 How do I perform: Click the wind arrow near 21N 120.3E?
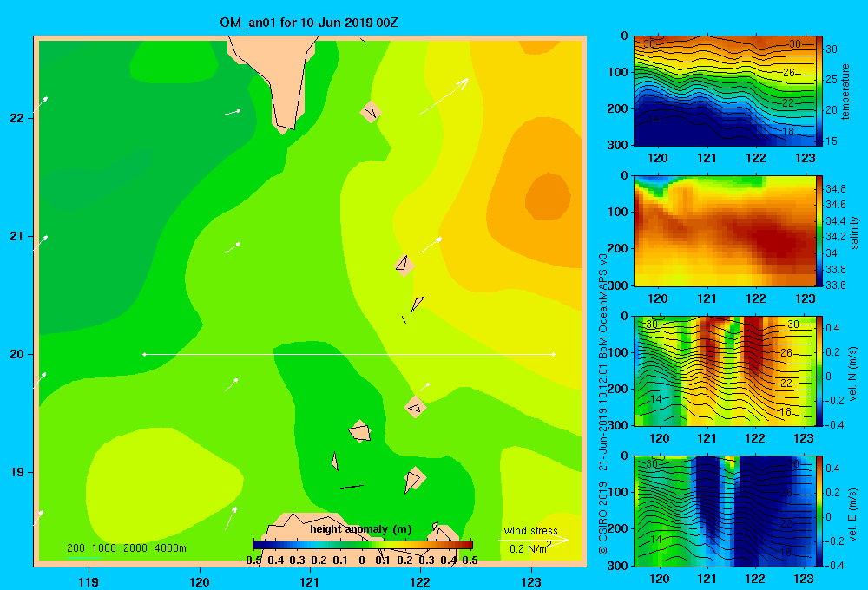click(233, 247)
